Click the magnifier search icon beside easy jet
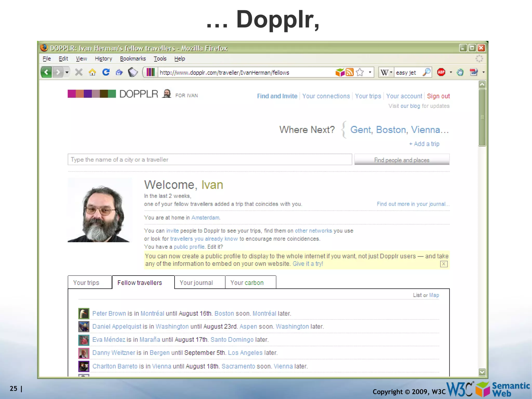The image size is (532, 399). 426,72
